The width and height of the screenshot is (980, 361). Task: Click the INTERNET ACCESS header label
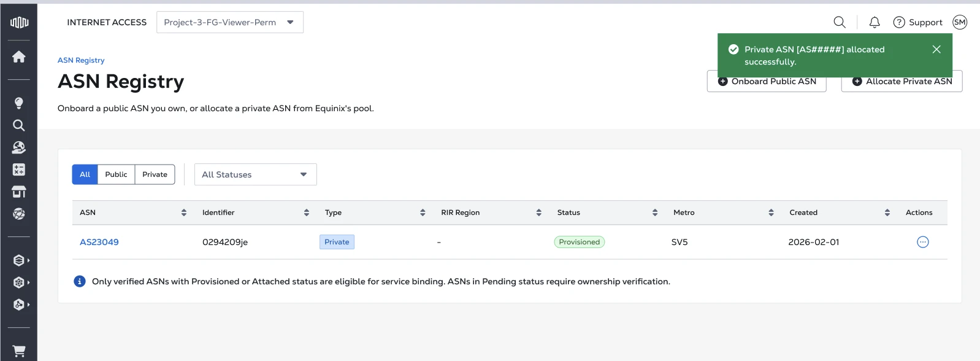pyautogui.click(x=107, y=22)
